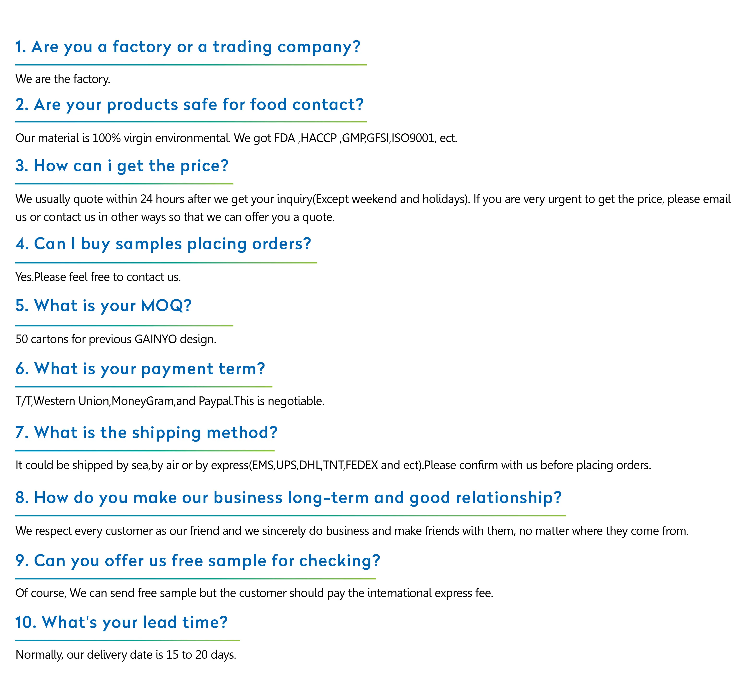The height and width of the screenshot is (700, 750).
Task: Click the 'Yes.Please feel free to contact us.' text
Action: 98,277
